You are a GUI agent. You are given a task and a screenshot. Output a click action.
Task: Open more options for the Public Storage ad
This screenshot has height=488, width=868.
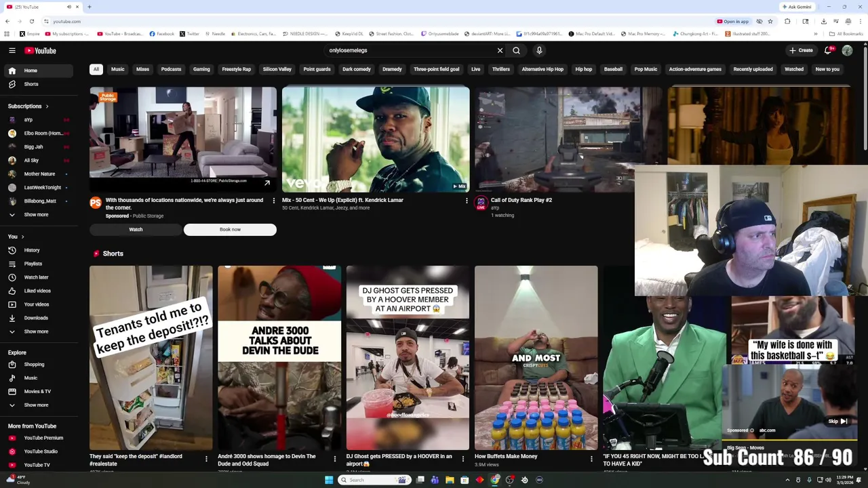(x=274, y=201)
